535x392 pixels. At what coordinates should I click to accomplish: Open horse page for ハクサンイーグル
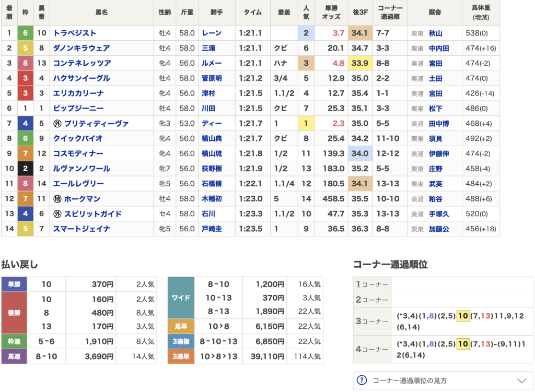click(x=81, y=78)
